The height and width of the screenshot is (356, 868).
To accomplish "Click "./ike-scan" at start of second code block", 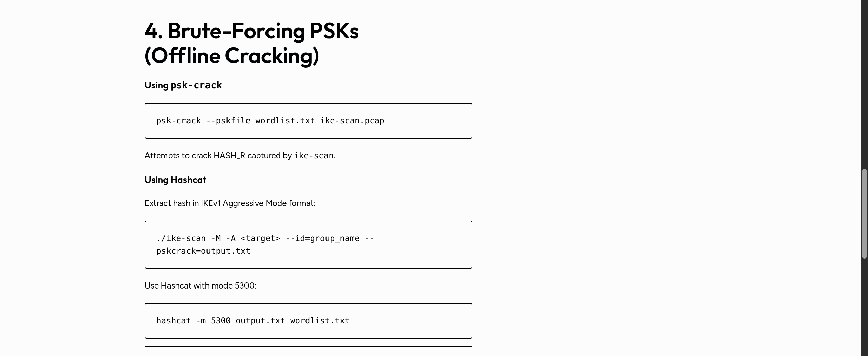I will pyautogui.click(x=181, y=238).
